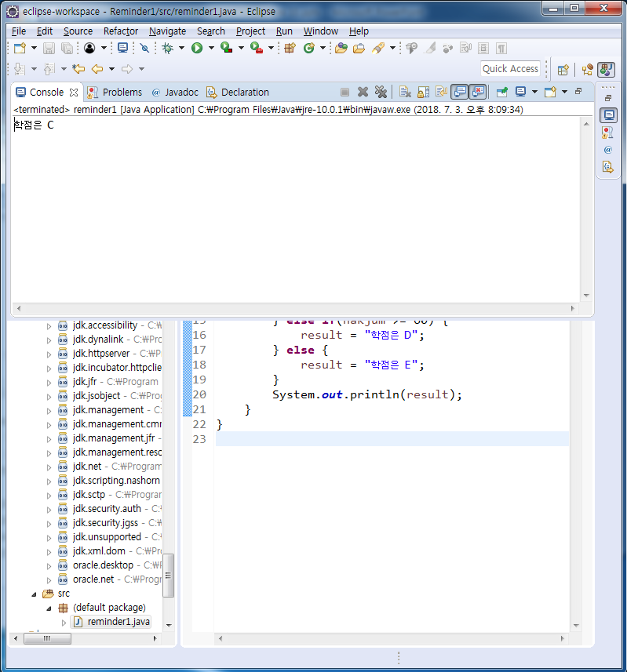The image size is (627, 672).
Task: Switch to the Javadoc tab
Action: coord(175,93)
